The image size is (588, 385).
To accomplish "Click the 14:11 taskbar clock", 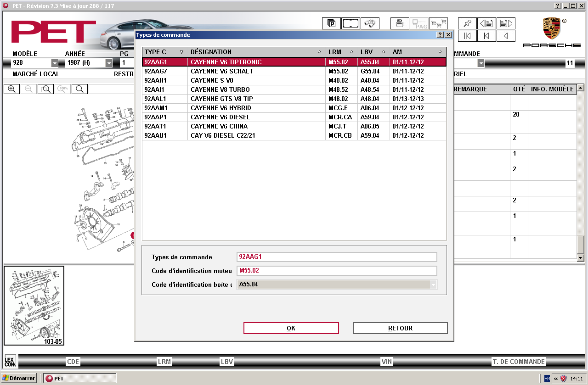I will (x=577, y=379).
